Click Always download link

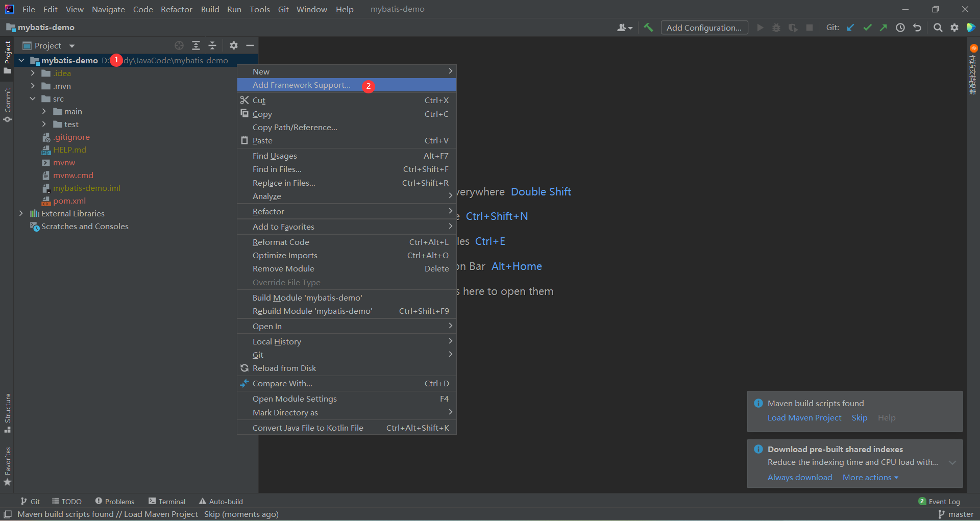pyautogui.click(x=800, y=478)
